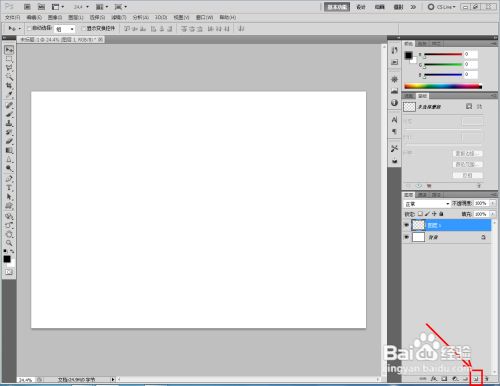Select the Zoom tool in toolbox
500x386 pixels.
point(9,243)
